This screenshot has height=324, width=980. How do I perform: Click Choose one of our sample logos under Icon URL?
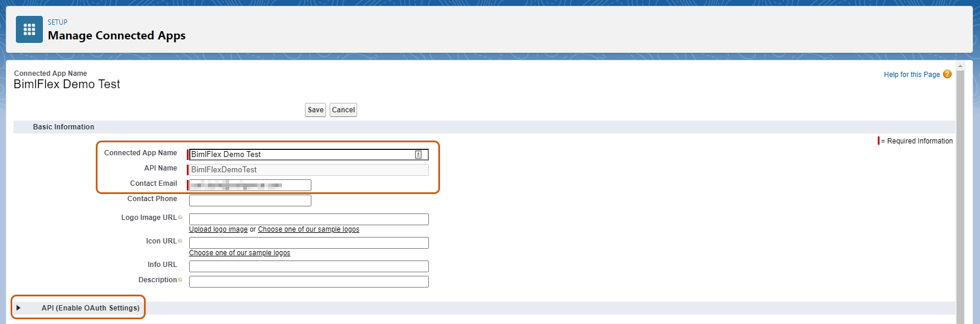tap(240, 253)
